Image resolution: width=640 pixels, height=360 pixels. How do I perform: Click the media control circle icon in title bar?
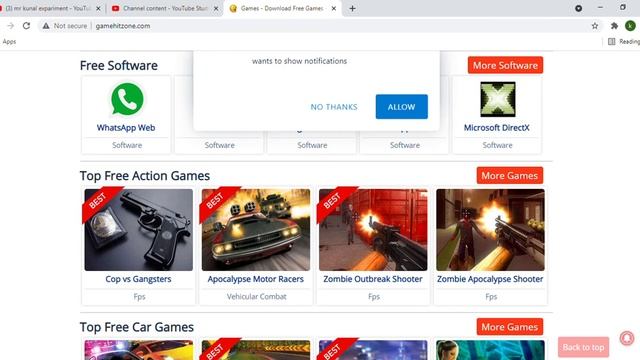click(x=578, y=8)
